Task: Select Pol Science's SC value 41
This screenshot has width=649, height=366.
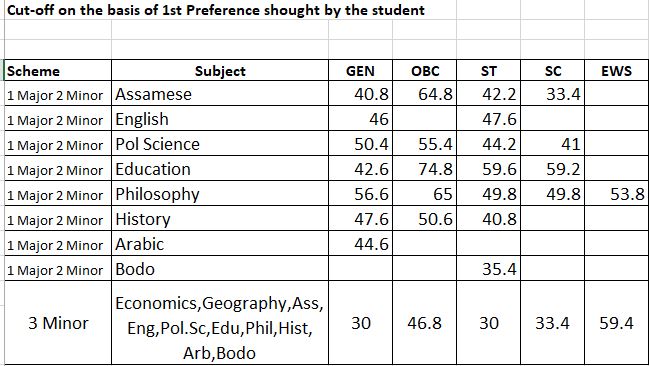Action: 553,144
